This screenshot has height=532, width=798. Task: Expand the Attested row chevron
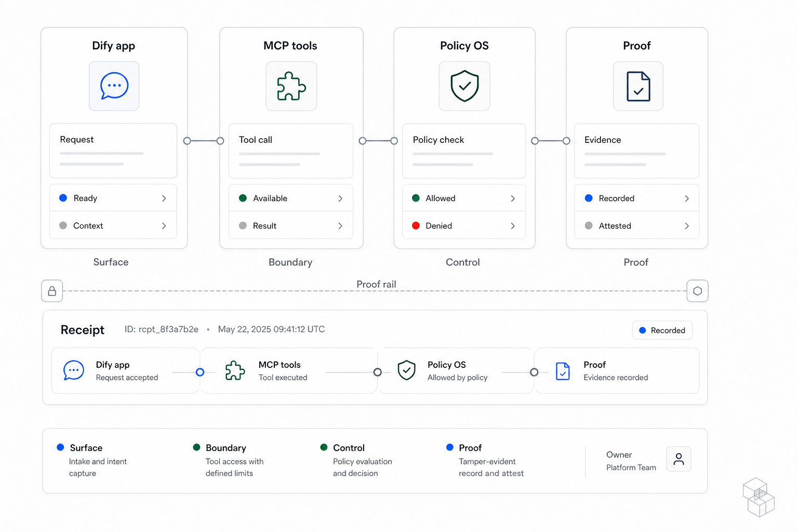pos(686,225)
